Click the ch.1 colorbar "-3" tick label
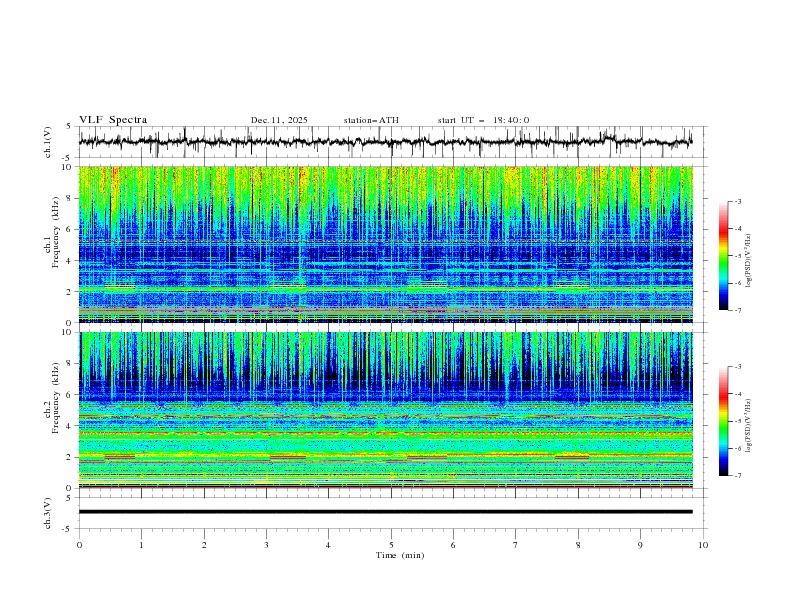The image size is (792, 612). [x=737, y=201]
